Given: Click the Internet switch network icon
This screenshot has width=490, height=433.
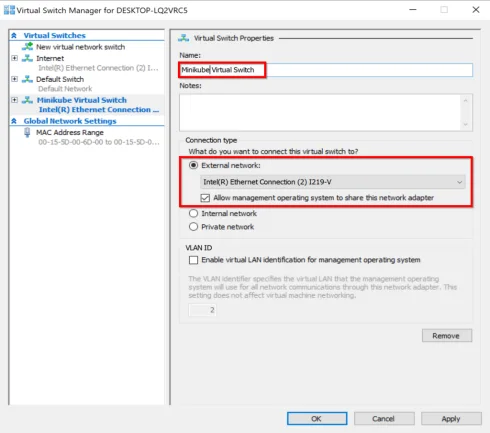Looking at the screenshot, I should (27, 58).
